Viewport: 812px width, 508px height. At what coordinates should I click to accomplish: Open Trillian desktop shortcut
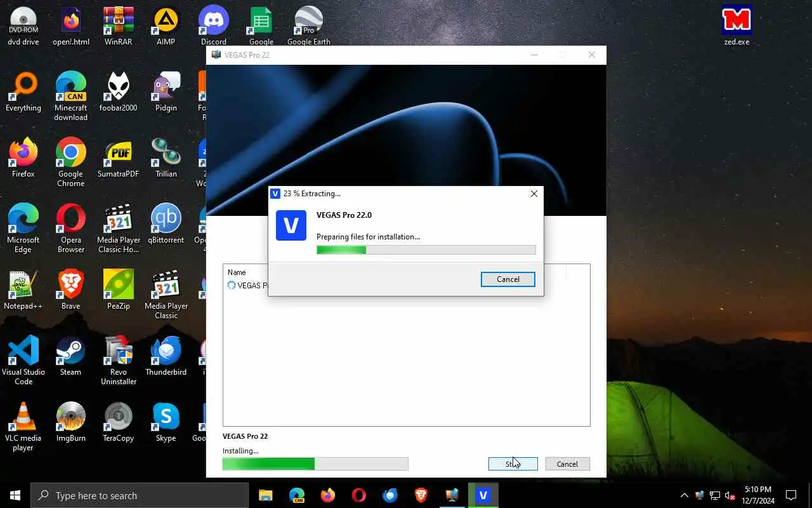[x=166, y=159]
